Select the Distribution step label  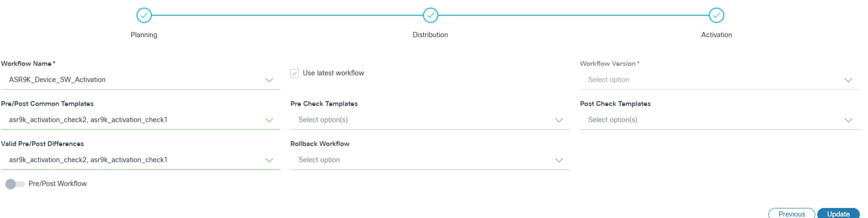tap(430, 35)
